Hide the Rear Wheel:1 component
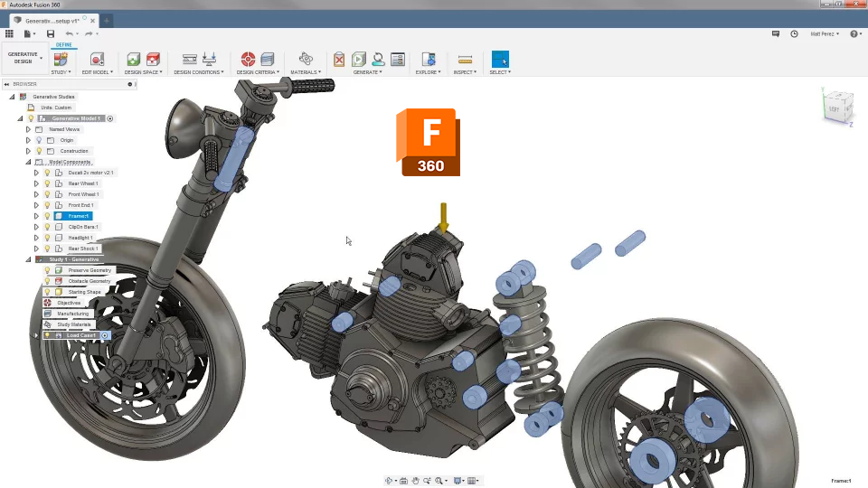Viewport: 868px width, 488px height. click(48, 183)
